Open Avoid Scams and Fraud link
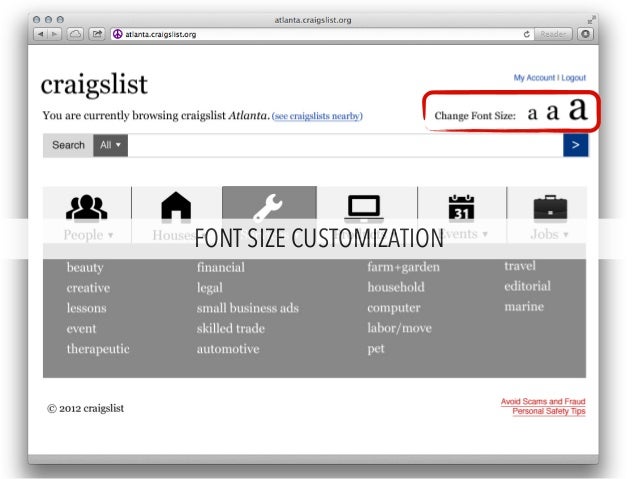 (x=543, y=402)
